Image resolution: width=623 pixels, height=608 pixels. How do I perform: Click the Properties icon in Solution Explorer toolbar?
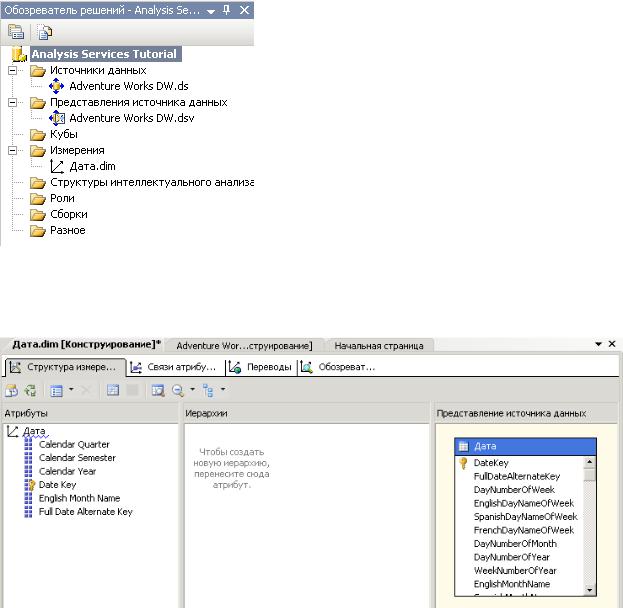[x=16, y=32]
